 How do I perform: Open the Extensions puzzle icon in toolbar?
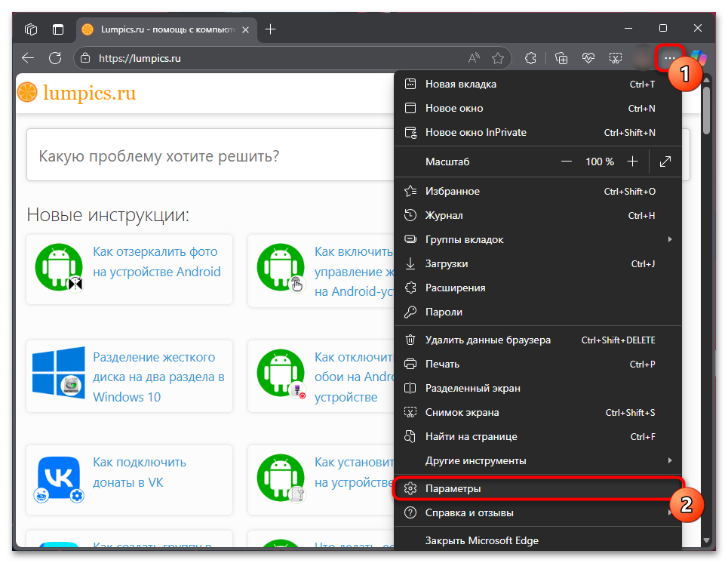(530, 58)
